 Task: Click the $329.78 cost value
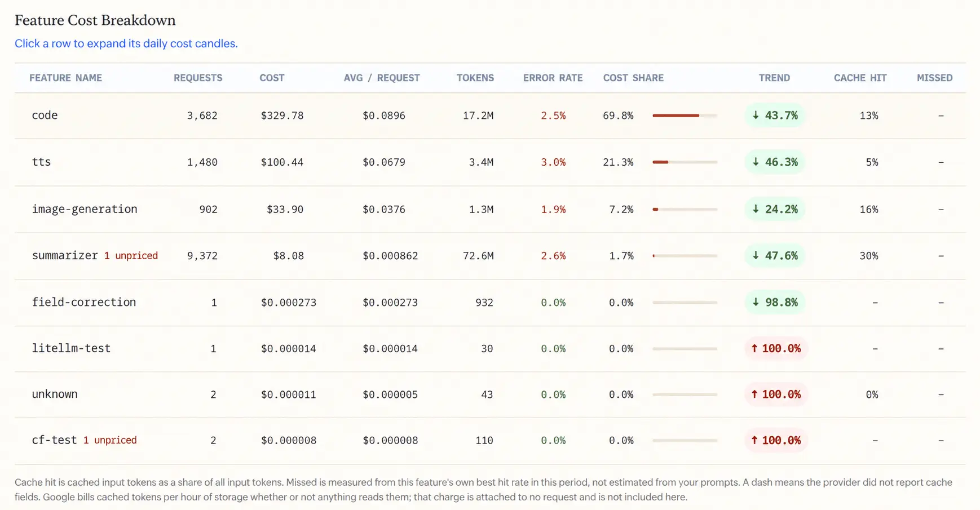(x=282, y=116)
